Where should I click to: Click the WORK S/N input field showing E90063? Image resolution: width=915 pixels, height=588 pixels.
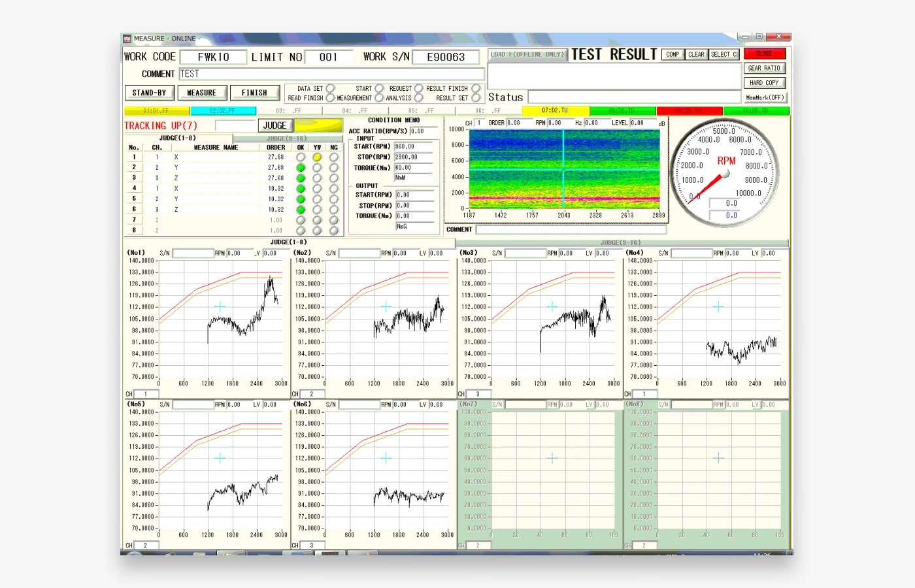click(446, 57)
